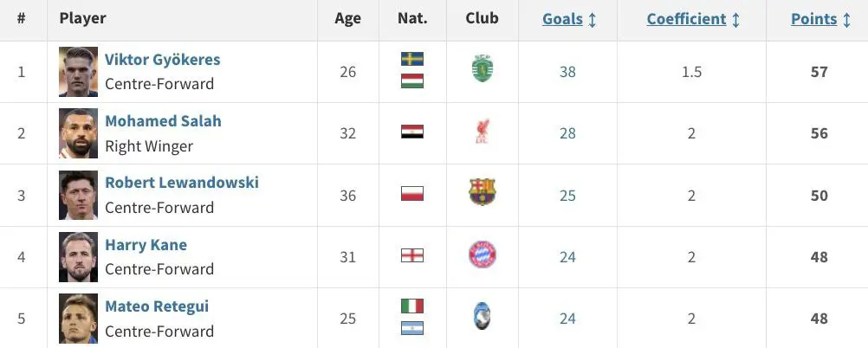Click Mateo Retegui's portrait photo
Screen dimensions: 868x348
[79, 318]
